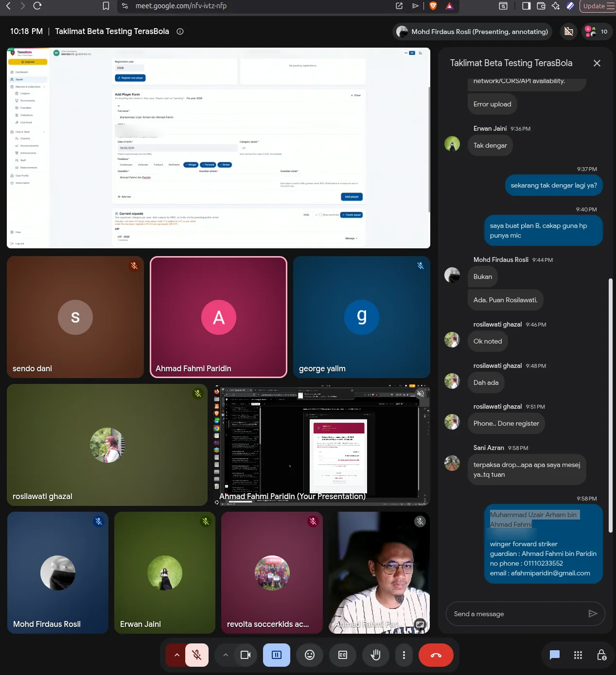Select rosilawati ghazal's participant tile

(107, 445)
